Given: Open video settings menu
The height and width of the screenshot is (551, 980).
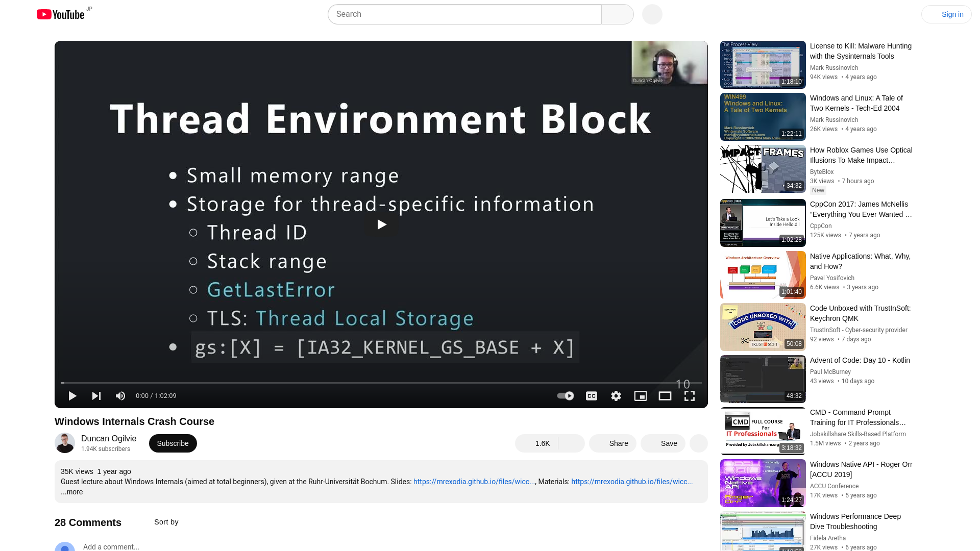Looking at the screenshot, I should click(615, 395).
